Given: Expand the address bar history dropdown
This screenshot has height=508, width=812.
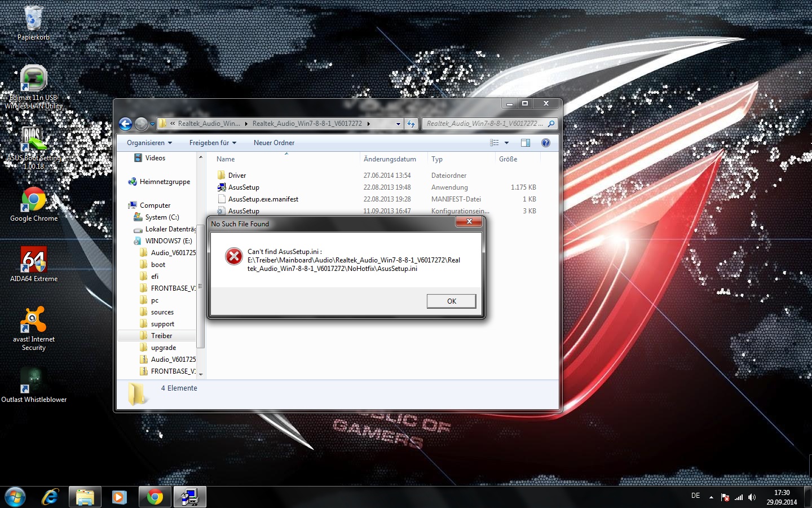Looking at the screenshot, I should pyautogui.click(x=398, y=124).
